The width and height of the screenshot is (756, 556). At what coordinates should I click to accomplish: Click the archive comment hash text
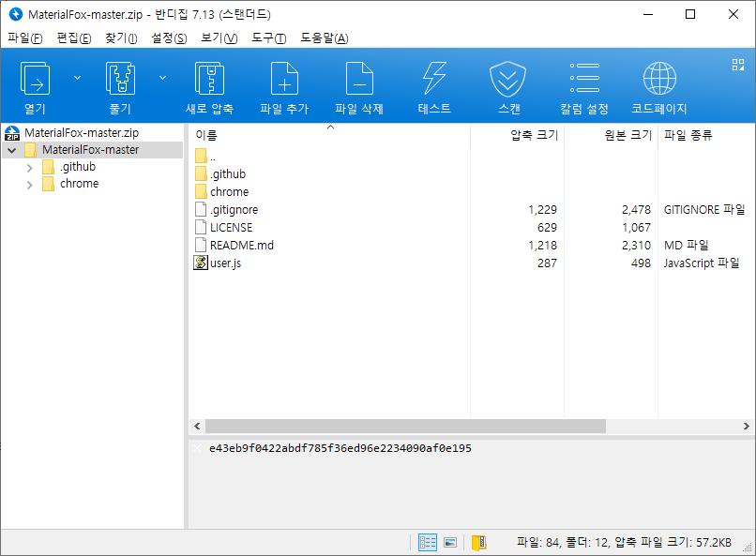coord(340,448)
